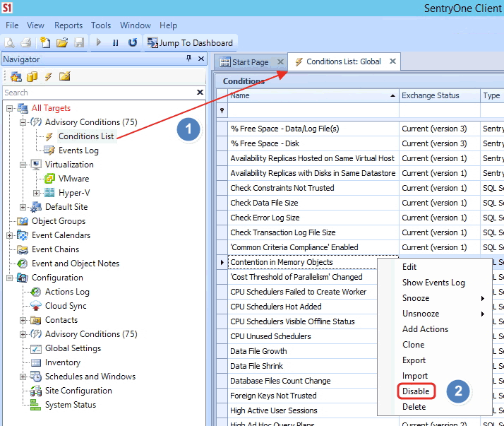The height and width of the screenshot is (426, 504).
Task: Open the Reports menu
Action: pyautogui.click(x=68, y=25)
